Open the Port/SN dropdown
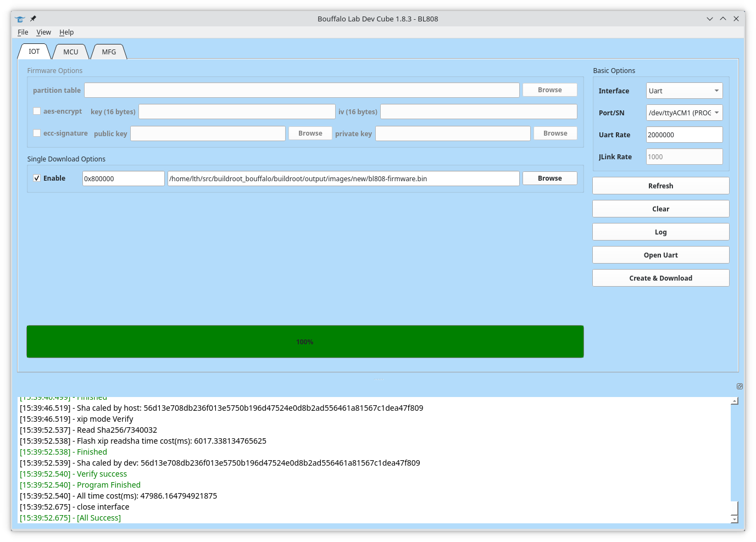The image size is (756, 542). pyautogui.click(x=684, y=113)
